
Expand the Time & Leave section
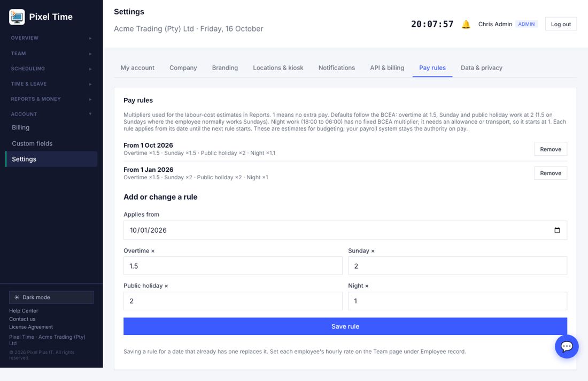tap(51, 83)
